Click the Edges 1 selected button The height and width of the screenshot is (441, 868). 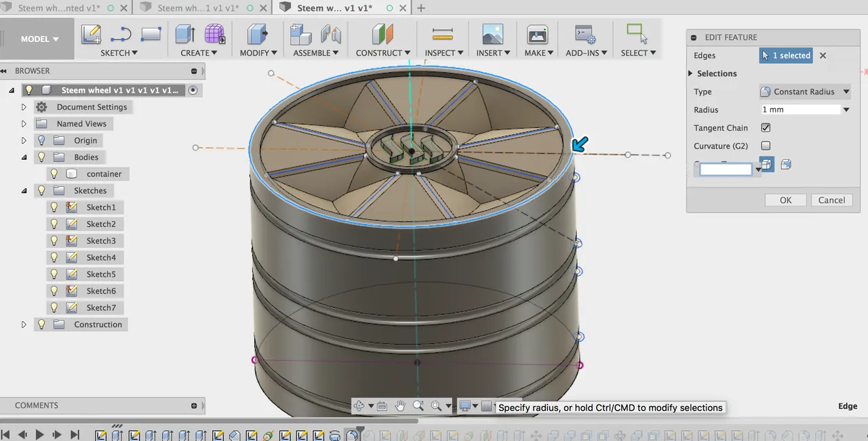coord(786,56)
